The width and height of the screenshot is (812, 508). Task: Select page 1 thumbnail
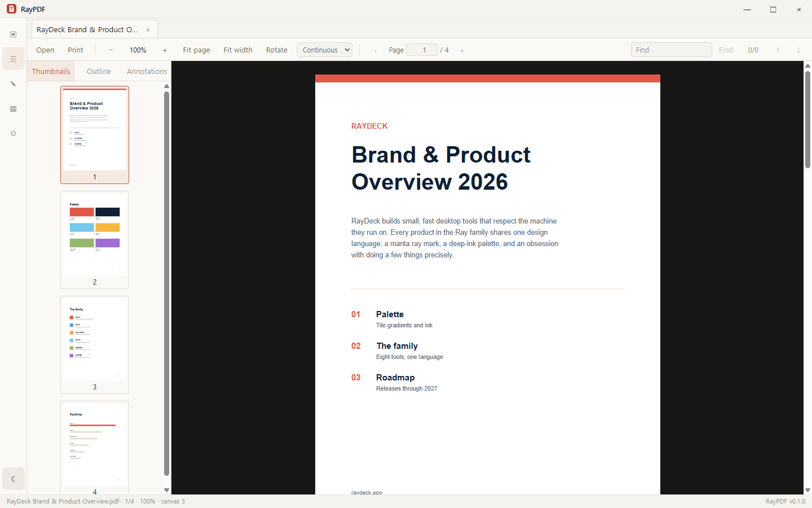95,135
